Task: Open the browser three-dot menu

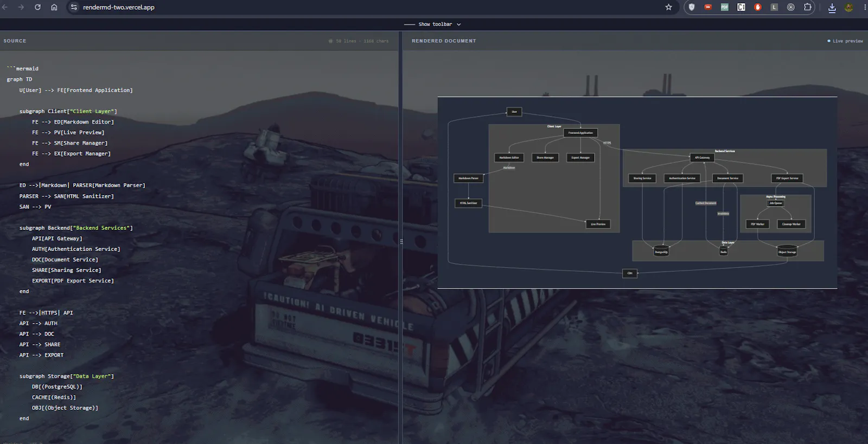Action: 865,7
